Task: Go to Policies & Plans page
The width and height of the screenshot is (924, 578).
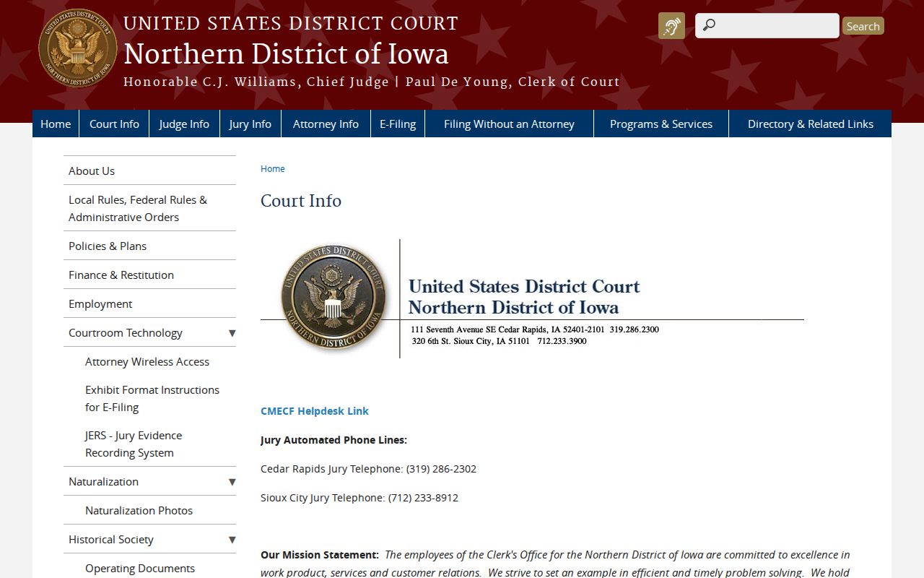Action: 149,246
